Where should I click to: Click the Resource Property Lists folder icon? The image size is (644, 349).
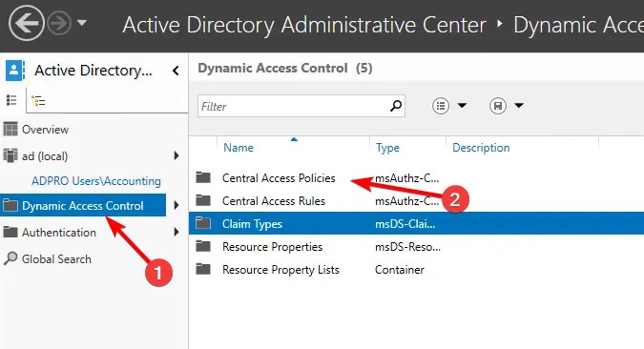[x=203, y=269]
